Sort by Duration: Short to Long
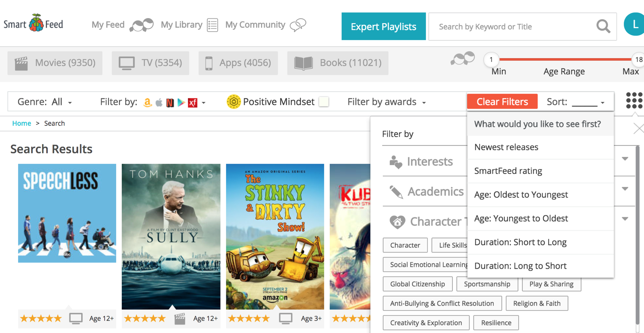The height and width of the screenshot is (333, 644). (540, 242)
